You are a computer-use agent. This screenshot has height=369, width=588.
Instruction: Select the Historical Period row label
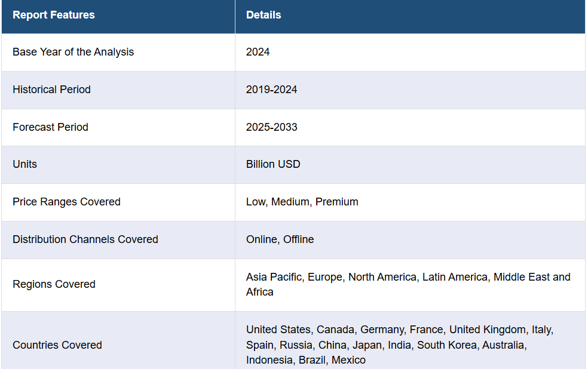tap(51, 90)
